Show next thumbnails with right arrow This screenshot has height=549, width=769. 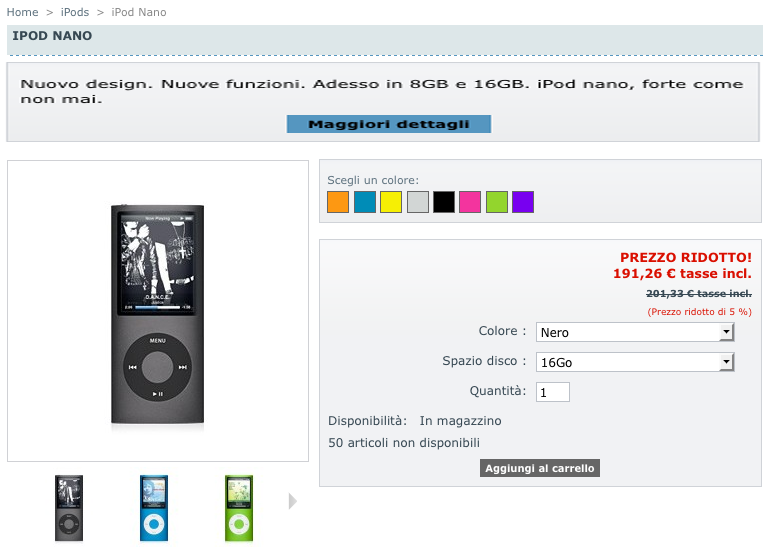pos(293,501)
